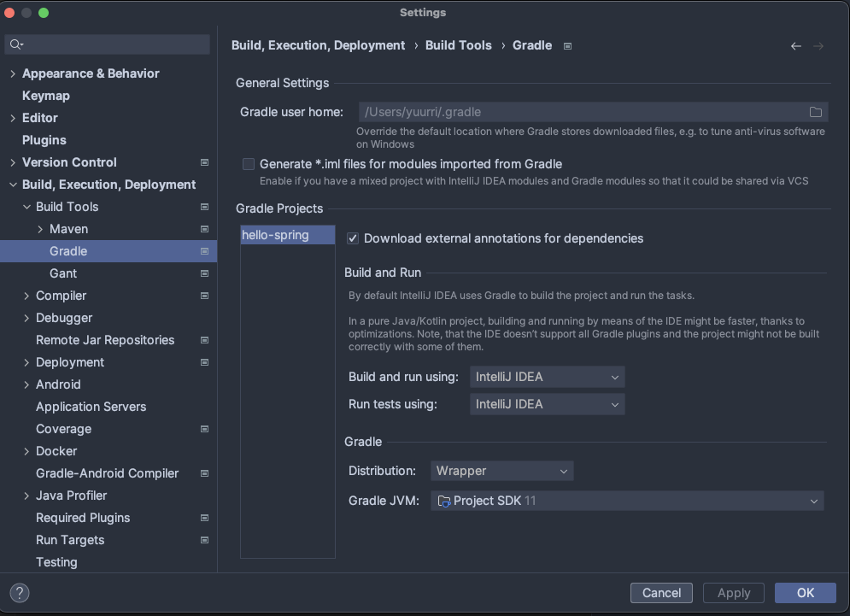The image size is (850, 616).
Task: Click project-level icon on Build Tools row
Action: click(204, 207)
